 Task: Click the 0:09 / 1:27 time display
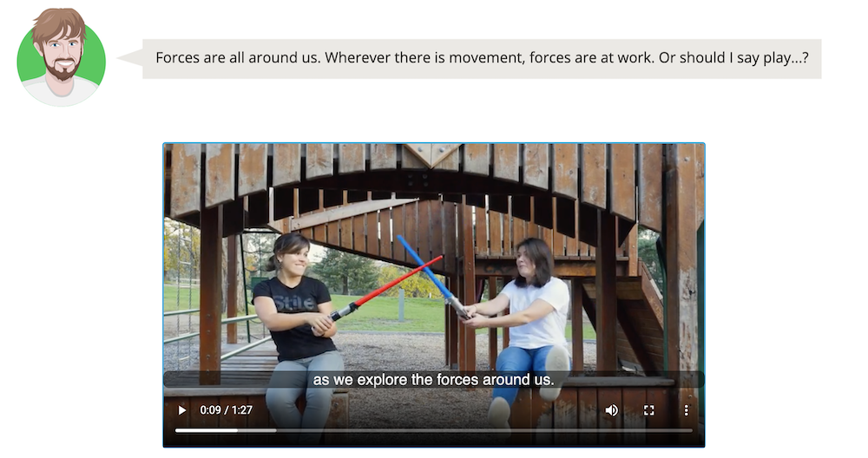pyautogui.click(x=226, y=410)
